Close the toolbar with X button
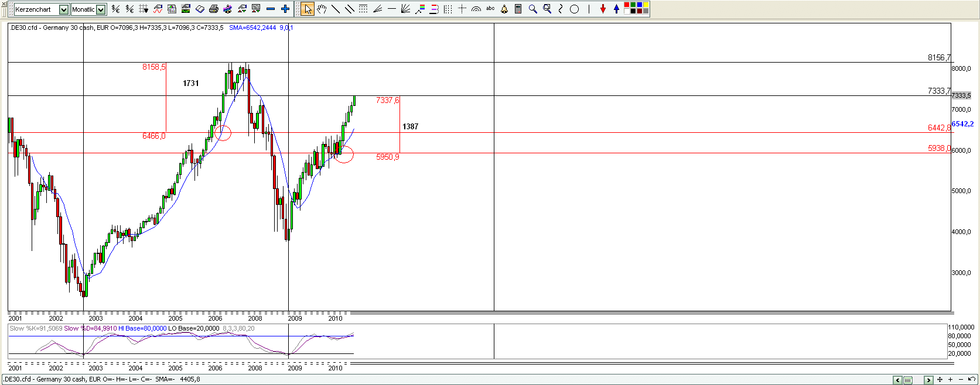 click(x=4, y=4)
